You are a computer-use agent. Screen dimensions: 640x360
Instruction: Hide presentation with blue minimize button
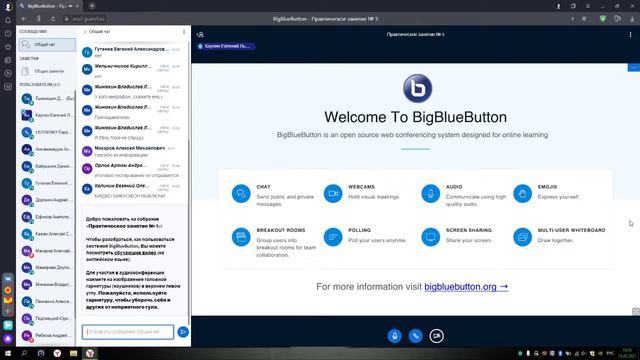click(x=633, y=67)
